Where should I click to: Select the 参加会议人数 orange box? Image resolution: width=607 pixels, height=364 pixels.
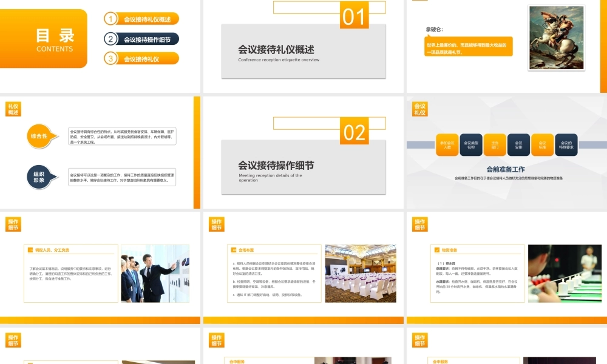click(x=447, y=145)
